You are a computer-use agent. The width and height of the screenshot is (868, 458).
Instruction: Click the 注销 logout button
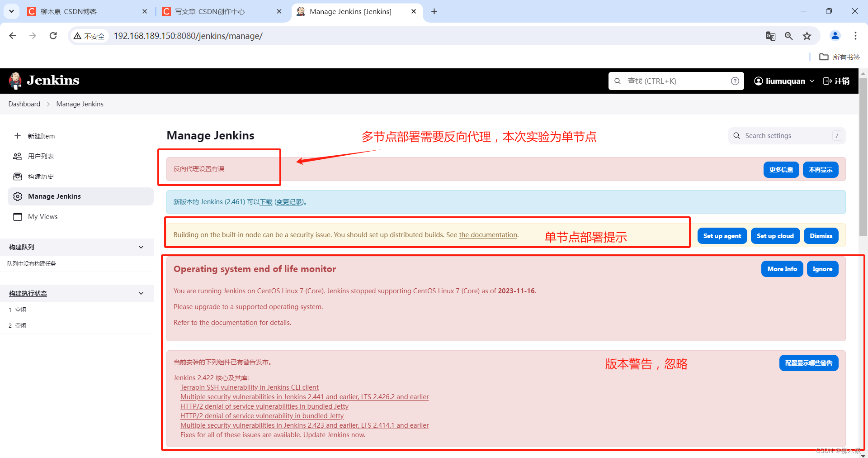click(x=836, y=81)
